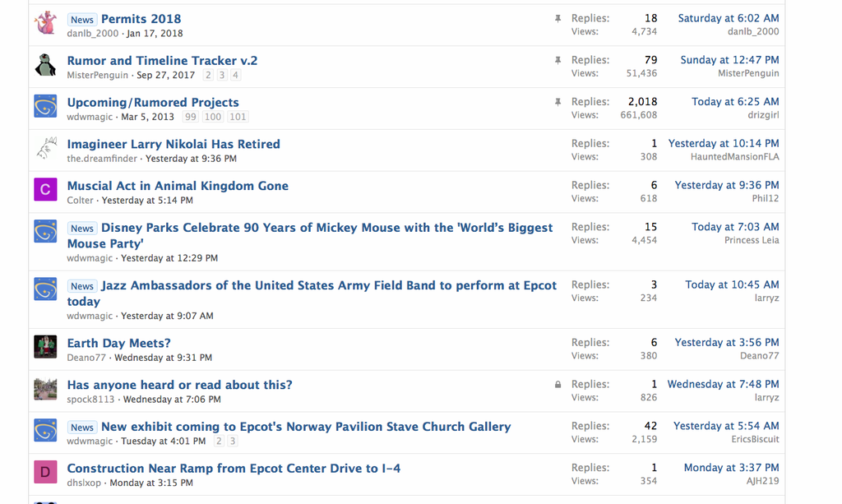842x504 pixels.
Task: Open the Rumor and Timeline Tracker v.2 thread
Action: [162, 60]
